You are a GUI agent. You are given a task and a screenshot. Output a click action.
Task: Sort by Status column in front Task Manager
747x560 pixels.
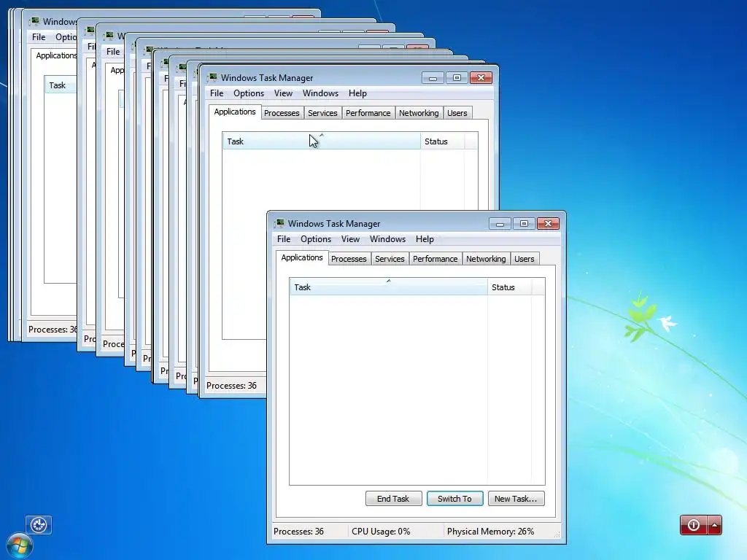click(509, 287)
